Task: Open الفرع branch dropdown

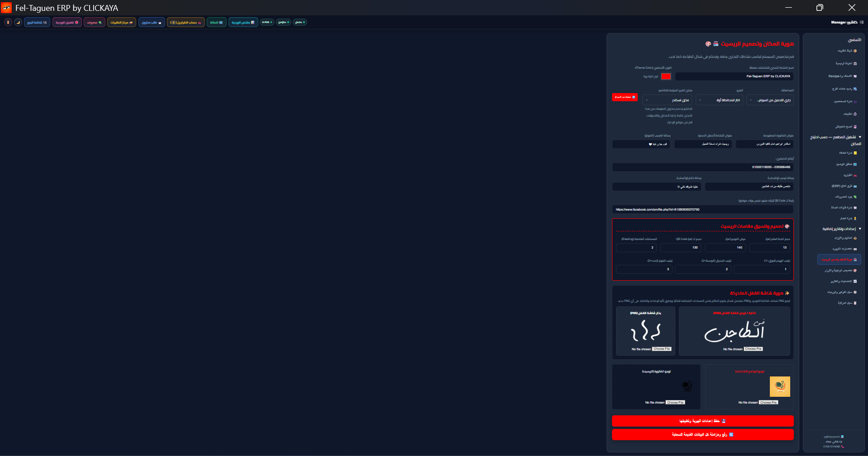Action: tap(719, 100)
